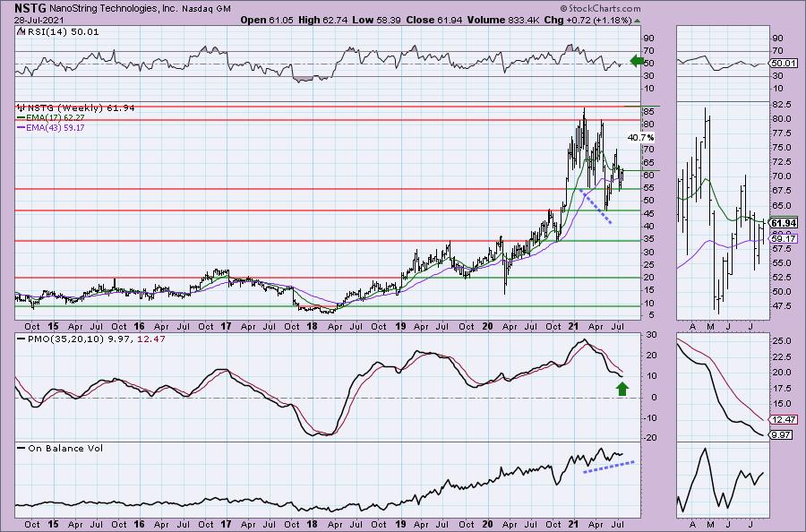Click the On Balance Vol panel label
The image size is (806, 532).
60,448
